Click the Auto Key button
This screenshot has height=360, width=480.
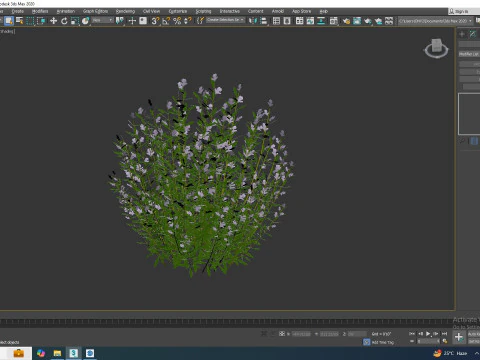tap(474, 334)
